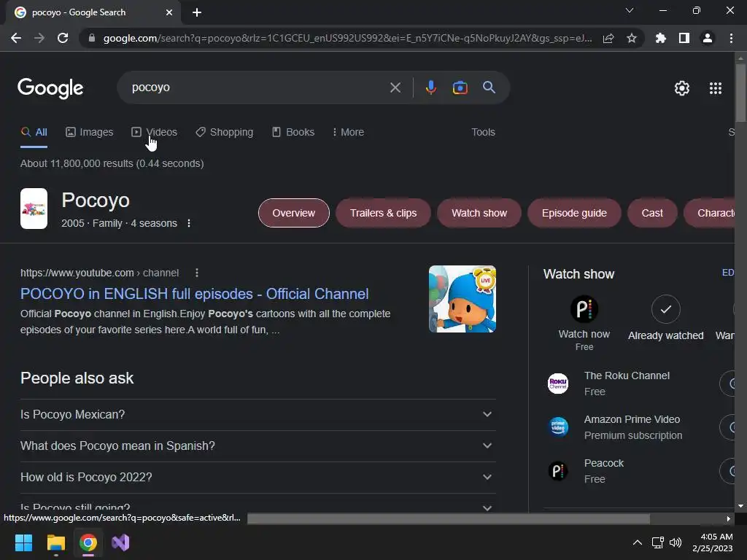Open the Chrome profile avatar
747x560 pixels.
pos(708,38)
